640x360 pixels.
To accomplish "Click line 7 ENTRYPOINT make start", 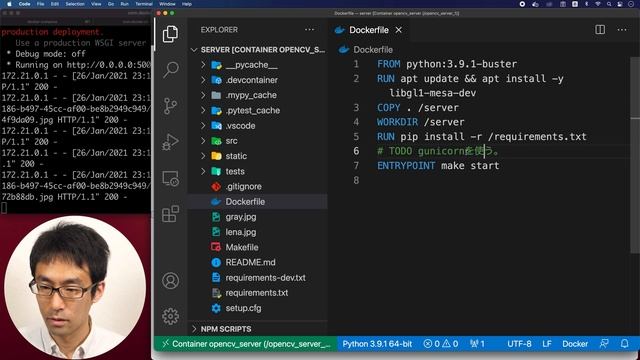I will 438,166.
